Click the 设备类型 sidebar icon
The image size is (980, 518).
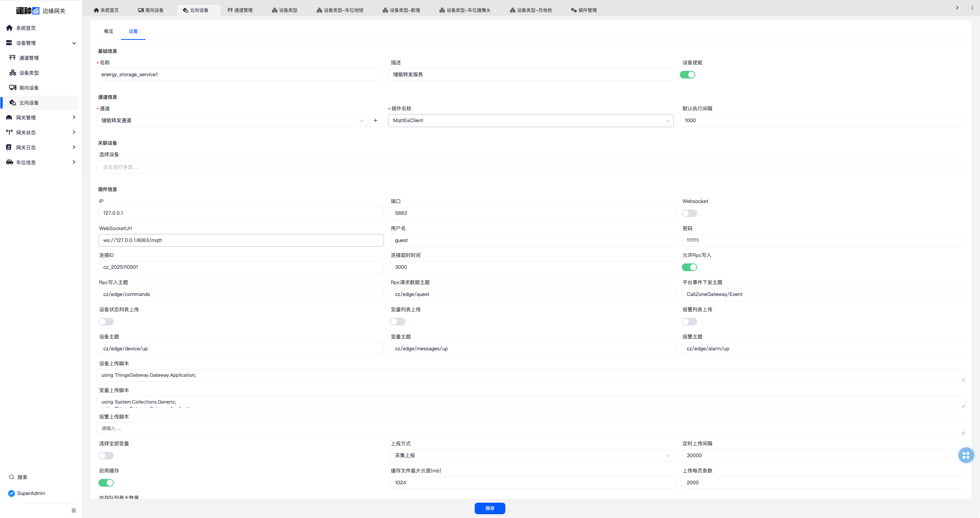(13, 73)
